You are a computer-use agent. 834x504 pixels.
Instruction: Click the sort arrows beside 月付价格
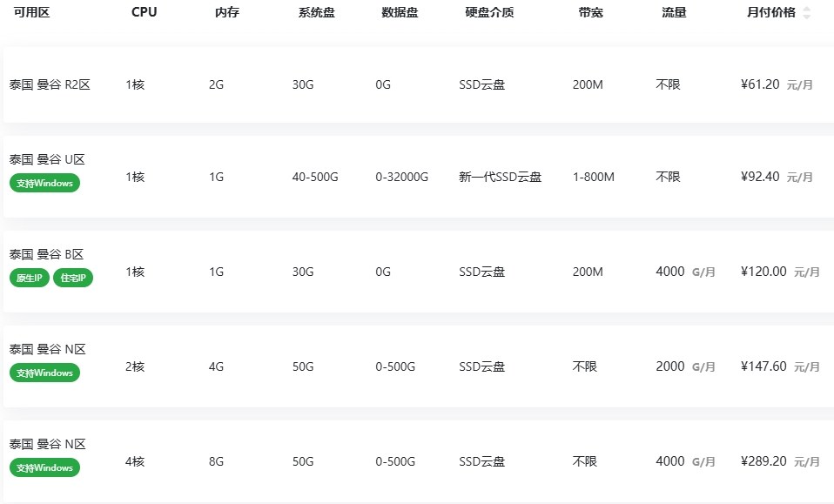[806, 12]
